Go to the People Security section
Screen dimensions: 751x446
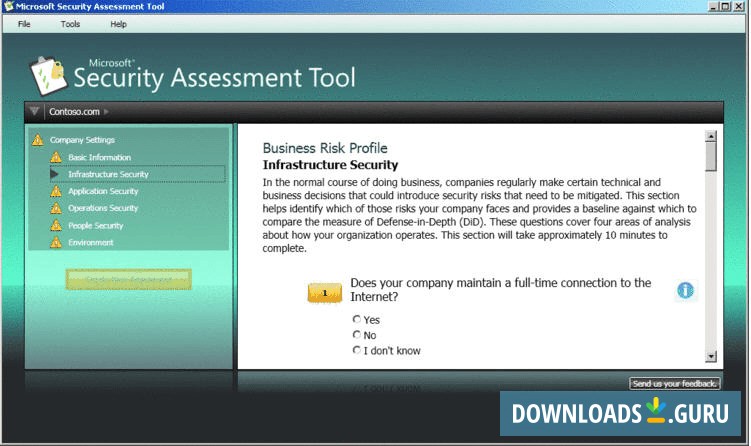pos(95,225)
